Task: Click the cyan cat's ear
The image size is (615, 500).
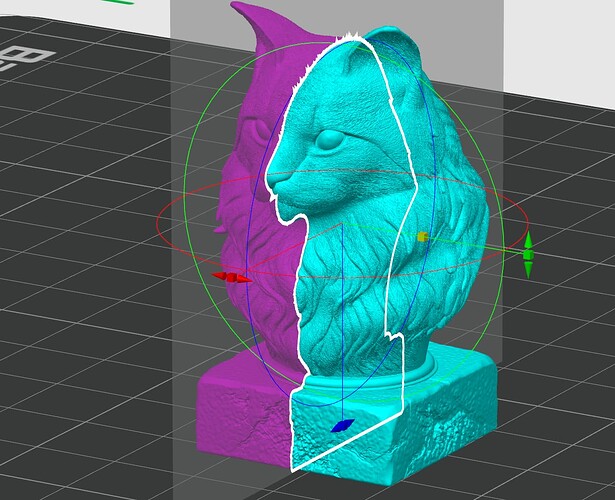Action: click(396, 43)
